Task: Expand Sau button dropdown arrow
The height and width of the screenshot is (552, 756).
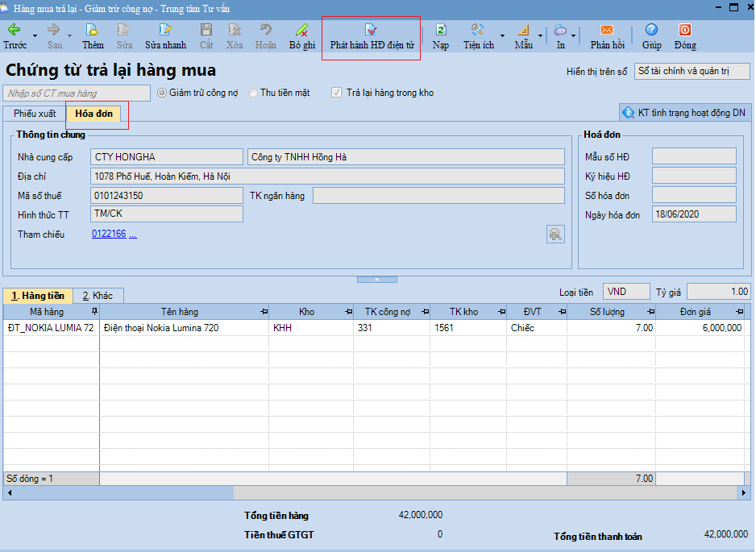Action: click(69, 36)
